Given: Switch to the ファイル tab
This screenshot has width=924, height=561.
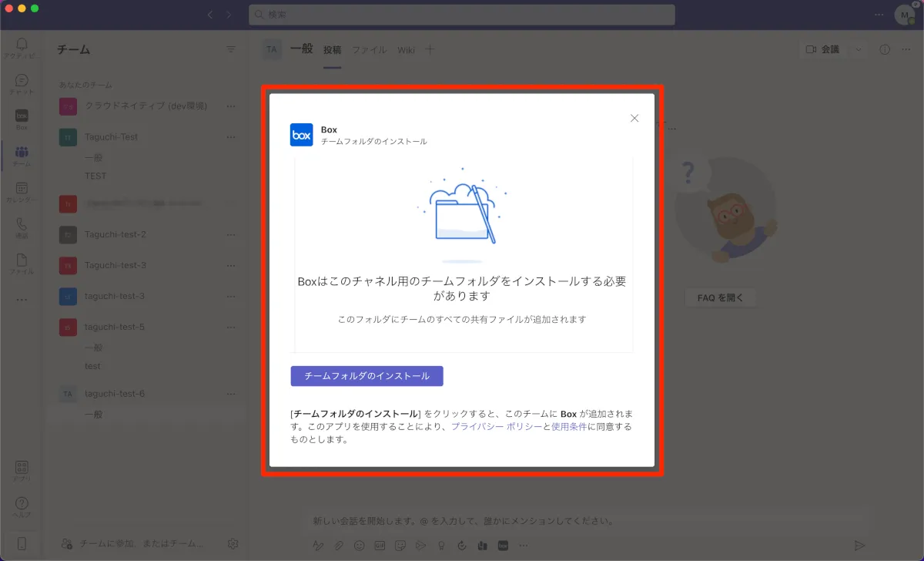Looking at the screenshot, I should (370, 50).
